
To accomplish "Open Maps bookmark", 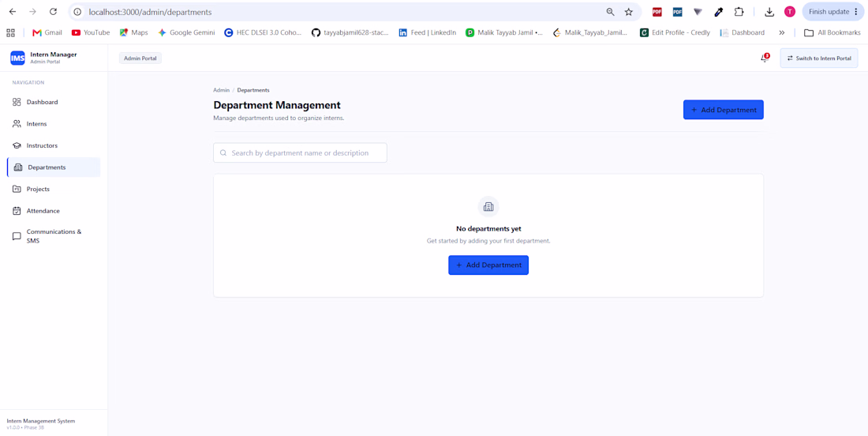I will [134, 32].
